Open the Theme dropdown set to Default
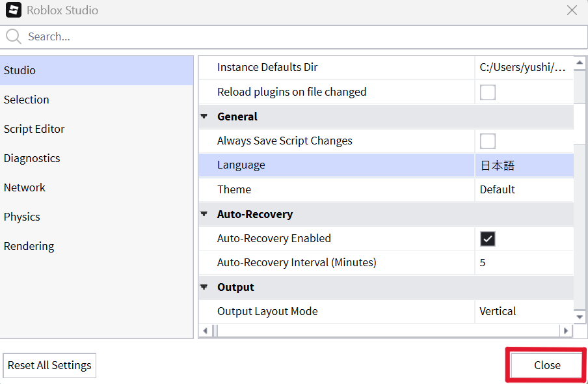The height and width of the screenshot is (384, 588). (x=524, y=189)
